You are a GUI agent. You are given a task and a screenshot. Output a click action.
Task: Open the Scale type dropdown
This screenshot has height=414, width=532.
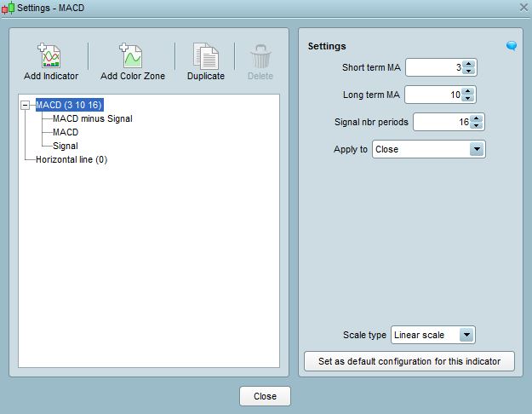(x=433, y=335)
